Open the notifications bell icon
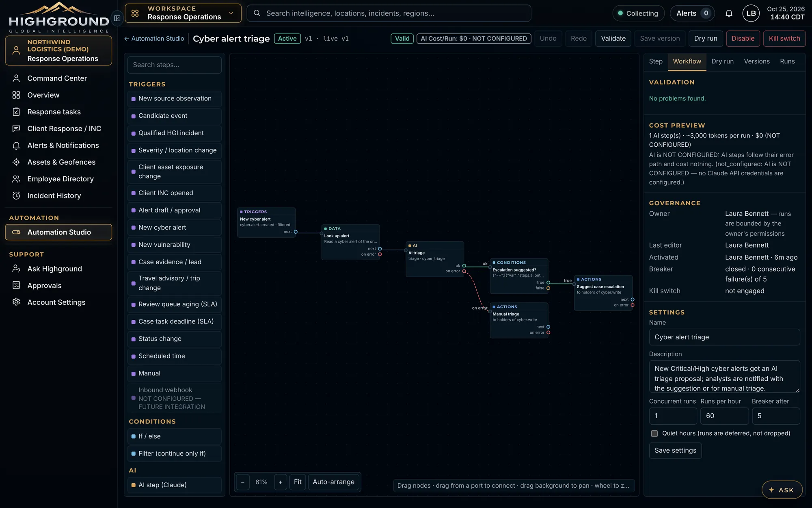This screenshot has height=508, width=812. point(729,13)
